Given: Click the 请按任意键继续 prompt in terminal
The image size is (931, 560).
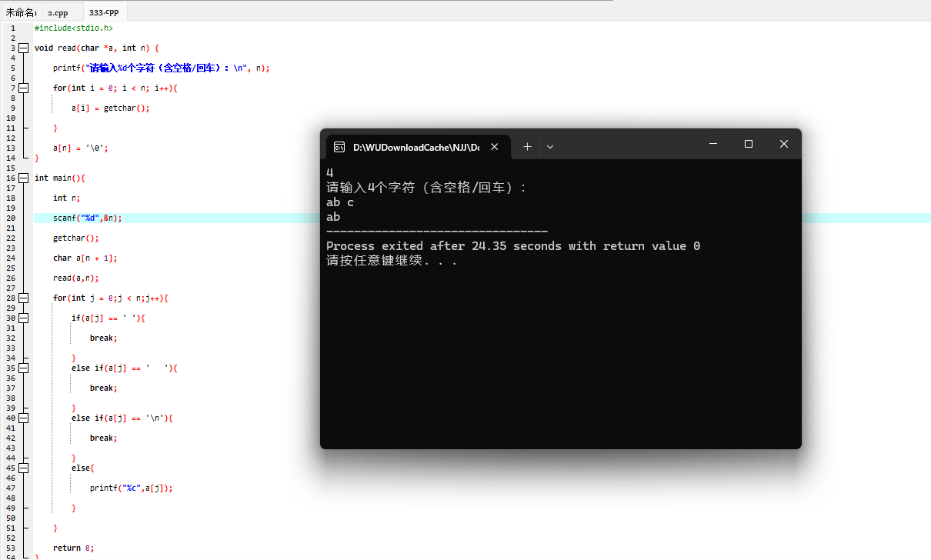Looking at the screenshot, I should pyautogui.click(x=392, y=261).
